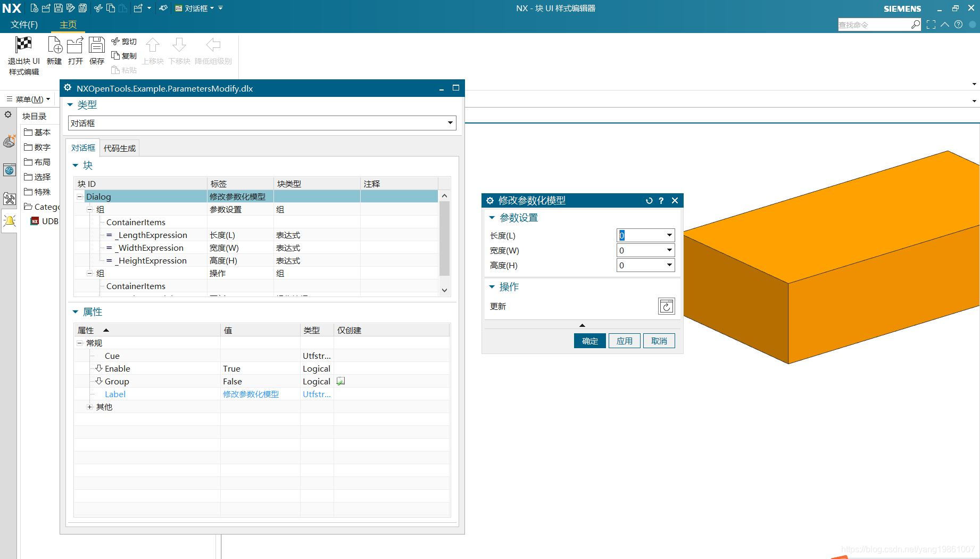980x559 pixels.
Task: Click the down arrow of the block list scrollbar
Action: point(445,290)
